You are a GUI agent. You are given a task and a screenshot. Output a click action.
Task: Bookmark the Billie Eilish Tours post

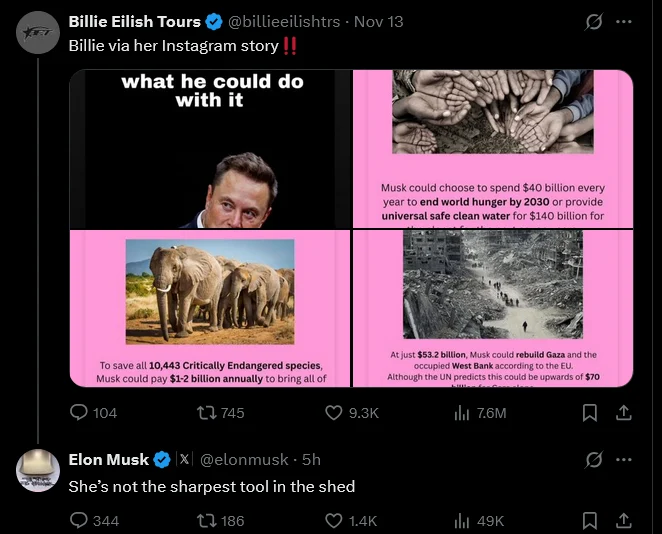[x=590, y=412]
